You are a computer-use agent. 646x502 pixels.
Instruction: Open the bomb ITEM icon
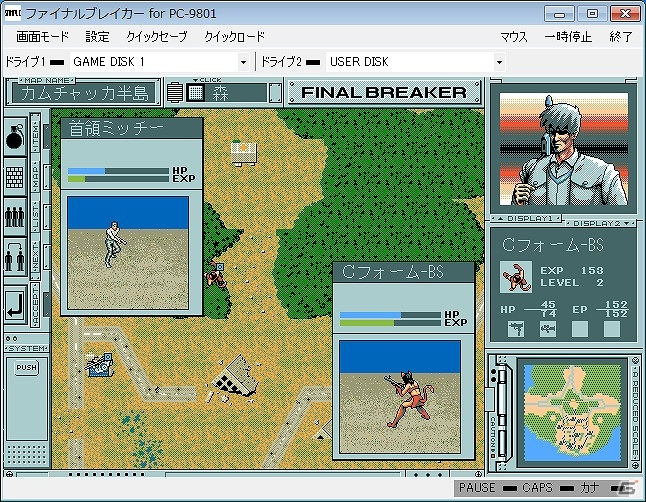click(x=15, y=136)
